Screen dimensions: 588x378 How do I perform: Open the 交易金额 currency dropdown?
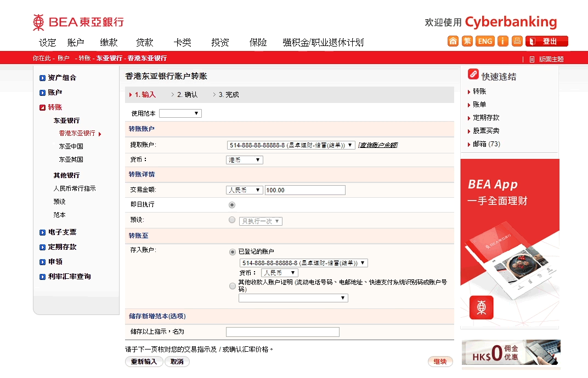click(x=244, y=190)
